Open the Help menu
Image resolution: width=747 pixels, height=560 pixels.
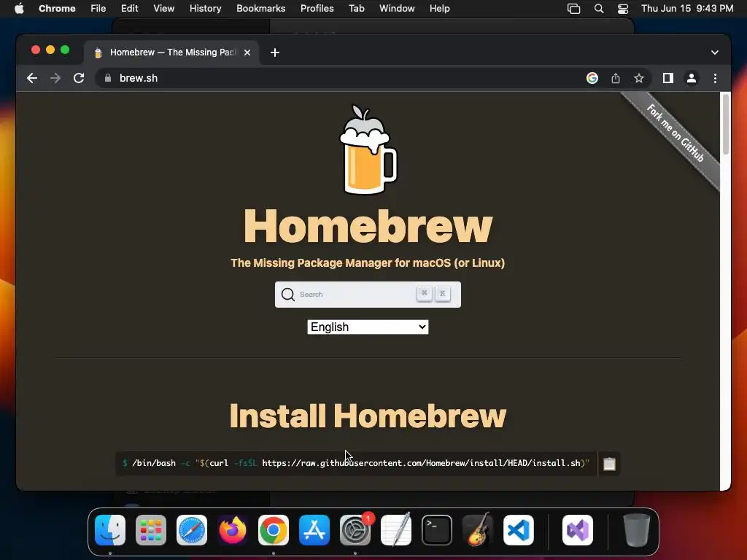click(x=439, y=9)
